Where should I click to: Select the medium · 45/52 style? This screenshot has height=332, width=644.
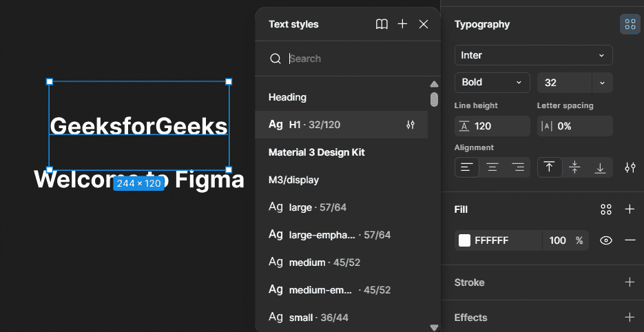pyautogui.click(x=342, y=262)
